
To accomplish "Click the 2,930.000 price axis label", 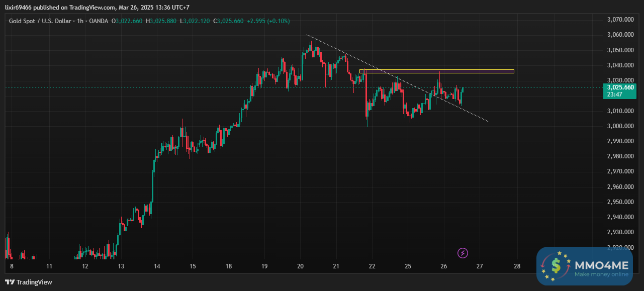I will pyautogui.click(x=620, y=232).
